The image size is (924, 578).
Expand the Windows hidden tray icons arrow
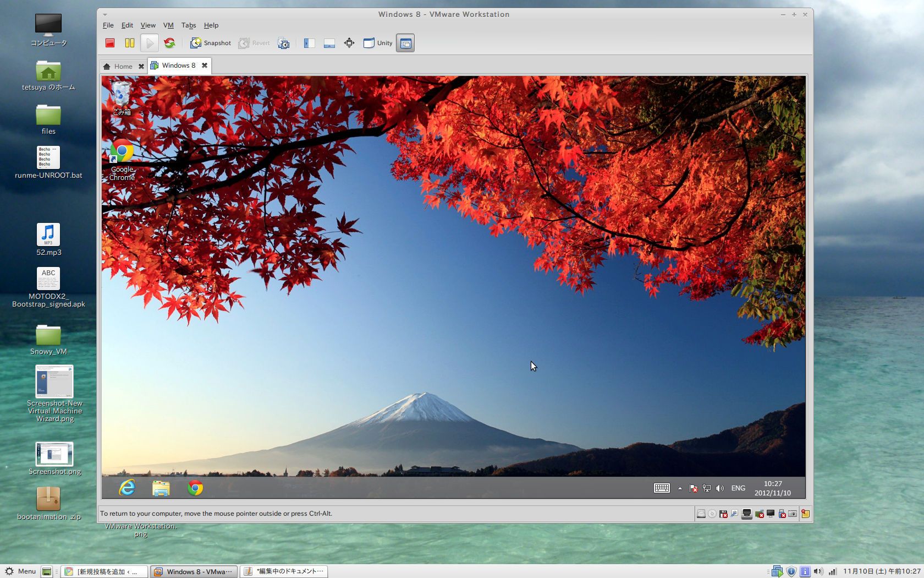tap(680, 488)
